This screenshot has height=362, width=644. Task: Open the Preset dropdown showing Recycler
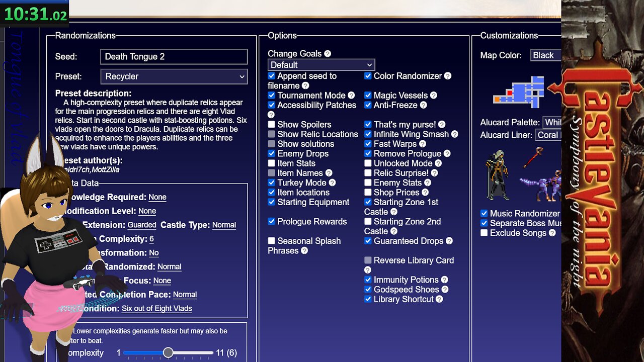point(174,76)
